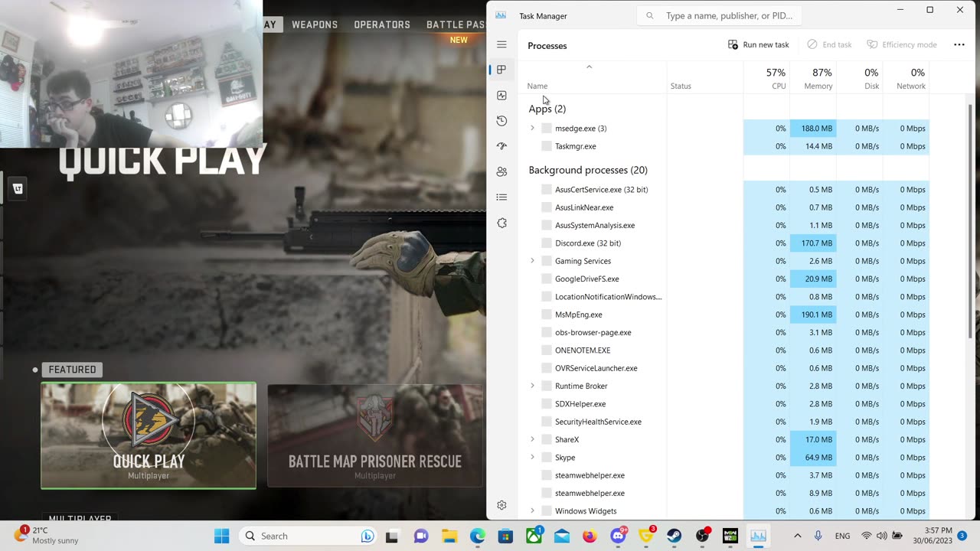Click sort arrow above Name column
This screenshot has width=980, height=551.
click(x=589, y=67)
